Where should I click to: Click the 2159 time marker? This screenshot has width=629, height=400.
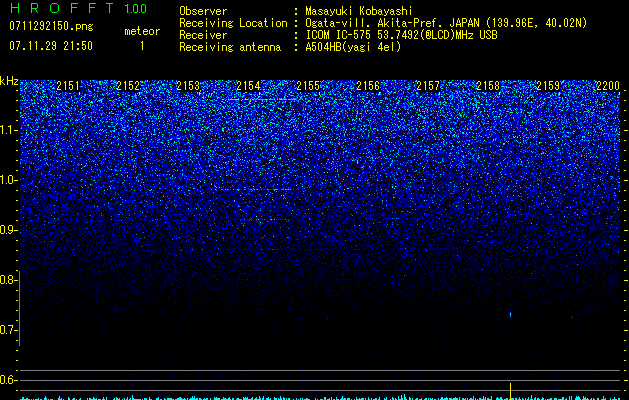(548, 86)
